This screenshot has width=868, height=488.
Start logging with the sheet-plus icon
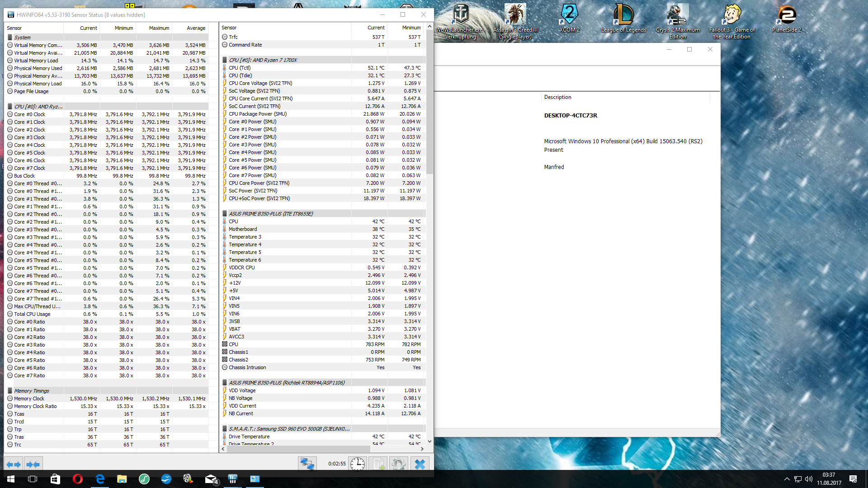click(x=378, y=464)
